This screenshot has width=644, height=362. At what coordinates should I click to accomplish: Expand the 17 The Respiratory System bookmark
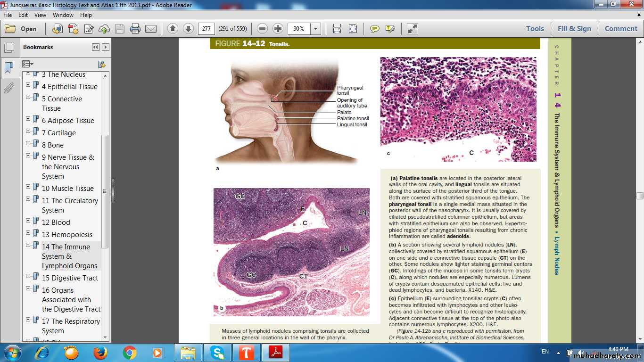[x=28, y=321]
